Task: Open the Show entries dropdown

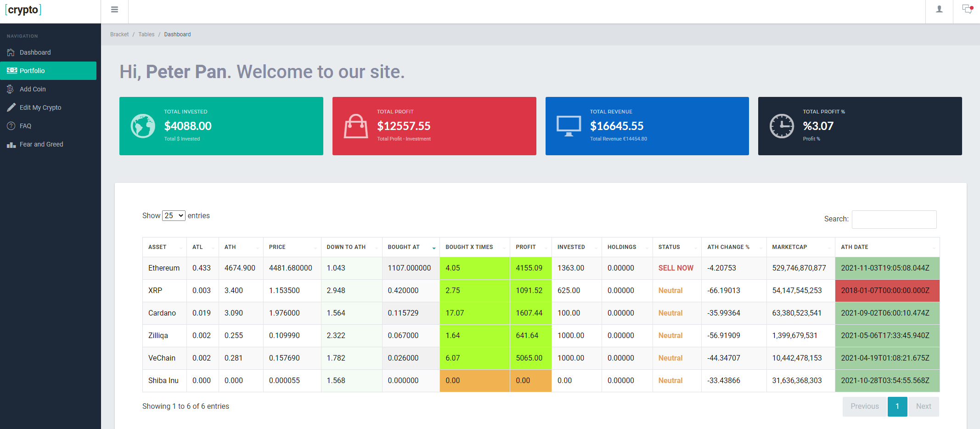Action: (x=174, y=215)
